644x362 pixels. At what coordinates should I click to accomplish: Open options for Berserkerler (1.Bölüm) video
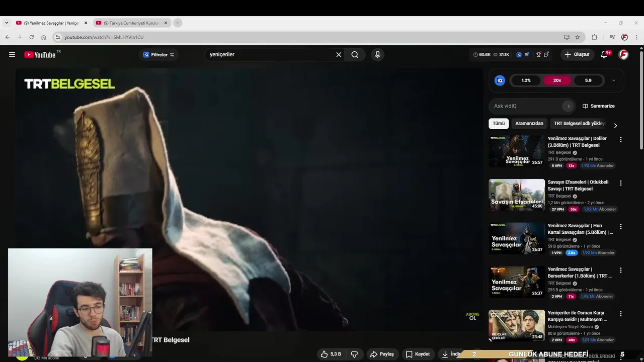[x=620, y=270]
